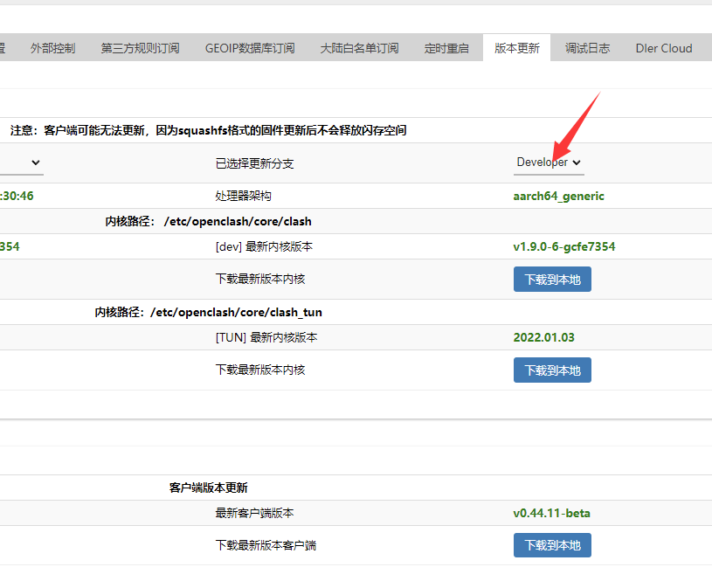Open the Developer update branch dropdown
712x588 pixels.
pyautogui.click(x=549, y=163)
